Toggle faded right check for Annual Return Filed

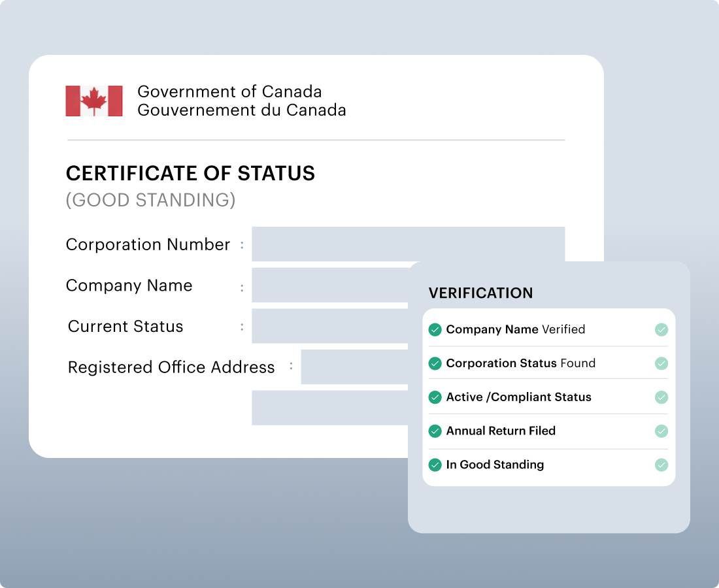(661, 431)
